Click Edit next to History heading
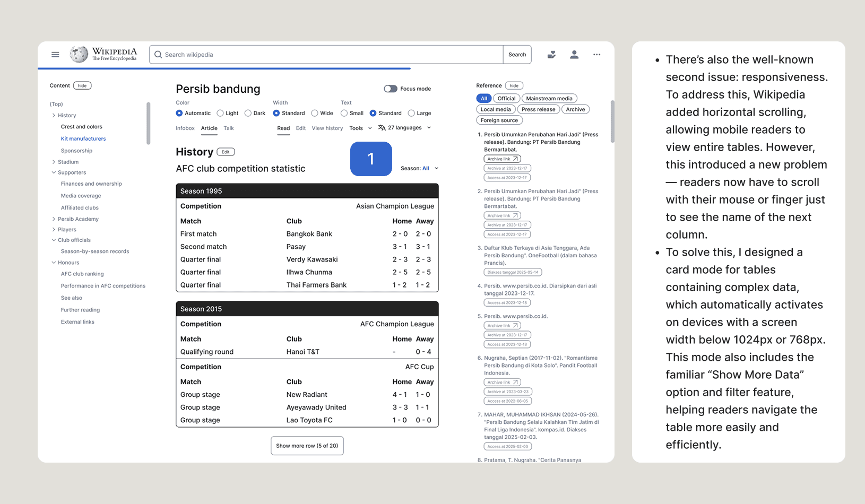865x504 pixels. [226, 152]
